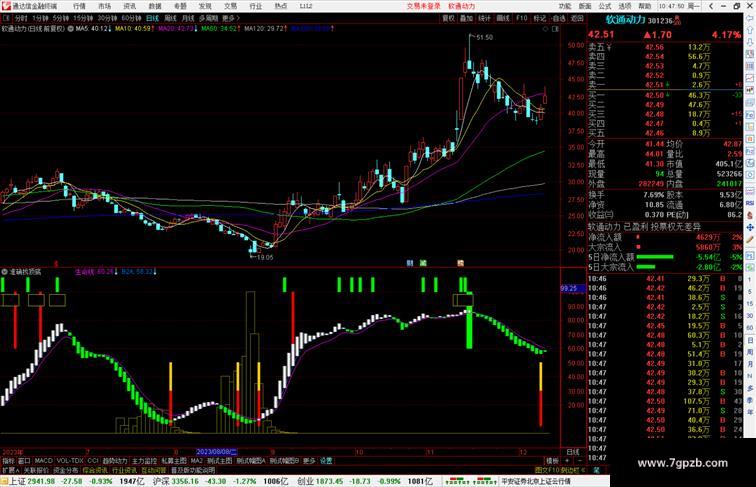Toggle the circle icon before 准确找顶底 indicator
This screenshot has height=487, width=756.
[x=4, y=272]
